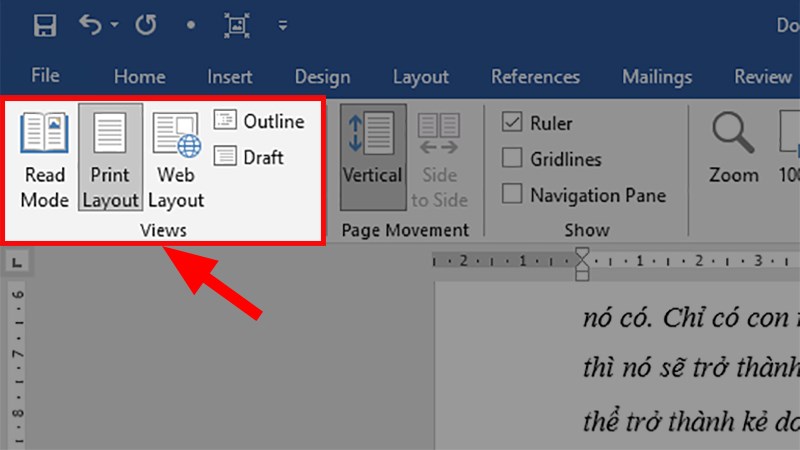800x450 pixels.
Task: Switch to Web Layout view
Action: pyautogui.click(x=176, y=158)
